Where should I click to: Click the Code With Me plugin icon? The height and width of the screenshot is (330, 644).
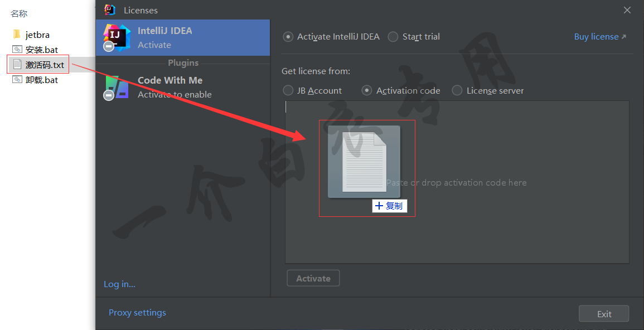tap(117, 88)
